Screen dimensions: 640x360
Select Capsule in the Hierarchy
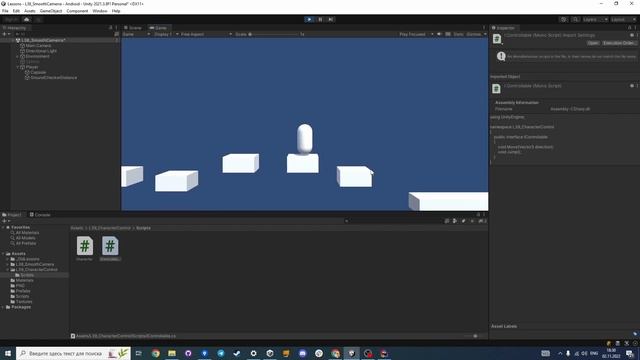(x=38, y=72)
